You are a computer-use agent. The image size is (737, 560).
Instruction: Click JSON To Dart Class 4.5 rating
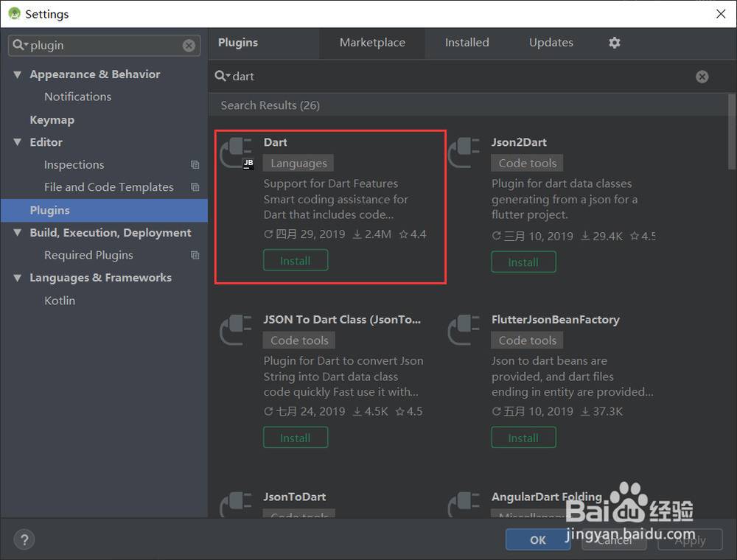click(409, 412)
